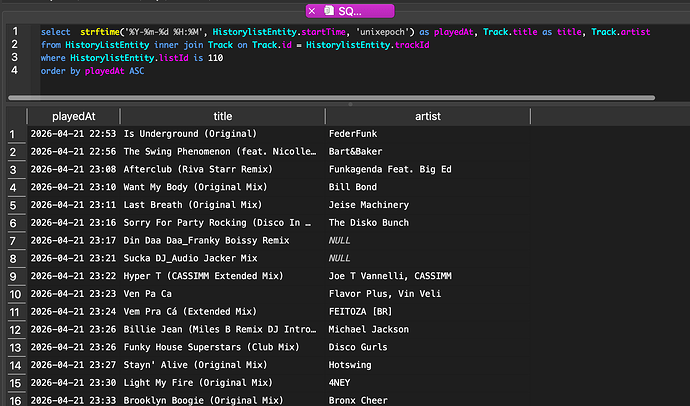
Task: Click NULL artist cell in row 8
Action: pyautogui.click(x=428, y=258)
